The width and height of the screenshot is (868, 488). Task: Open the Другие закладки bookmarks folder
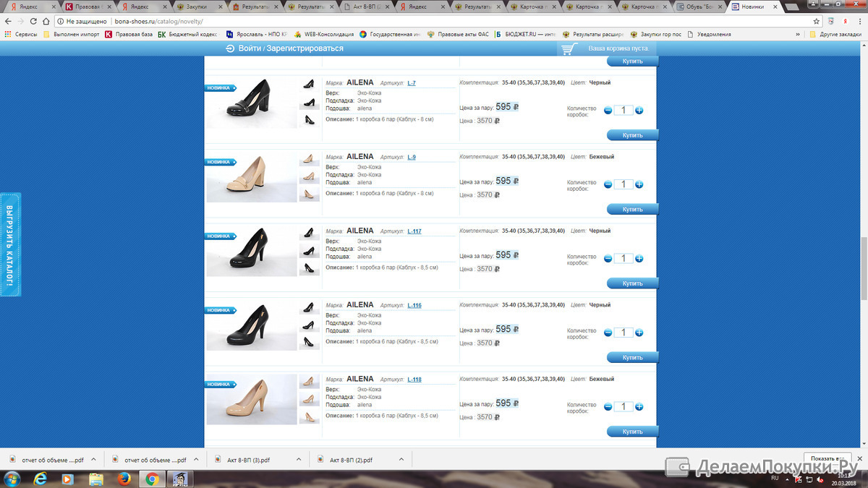tap(835, 34)
